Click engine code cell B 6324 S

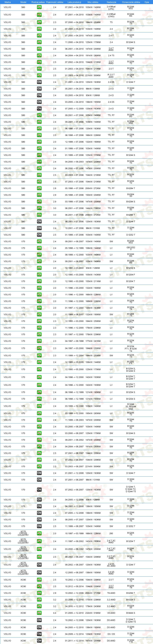click(x=131, y=599)
